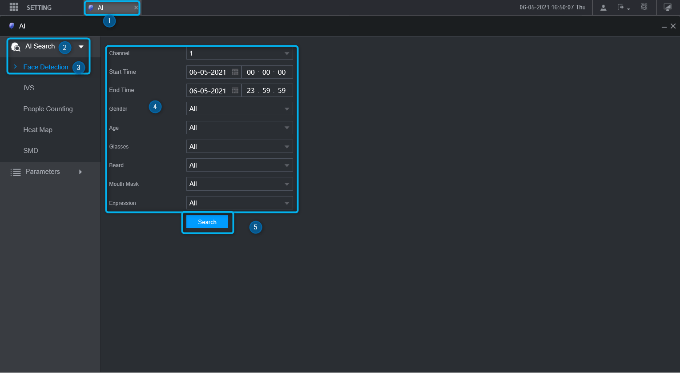680x373 pixels.
Task: Expand the Parameters section arrow
Action: pos(80,172)
